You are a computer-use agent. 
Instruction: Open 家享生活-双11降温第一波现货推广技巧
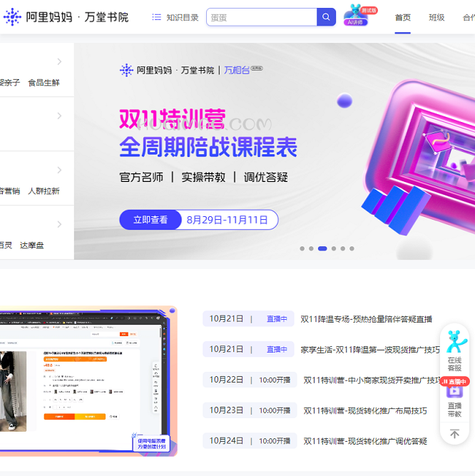click(370, 350)
